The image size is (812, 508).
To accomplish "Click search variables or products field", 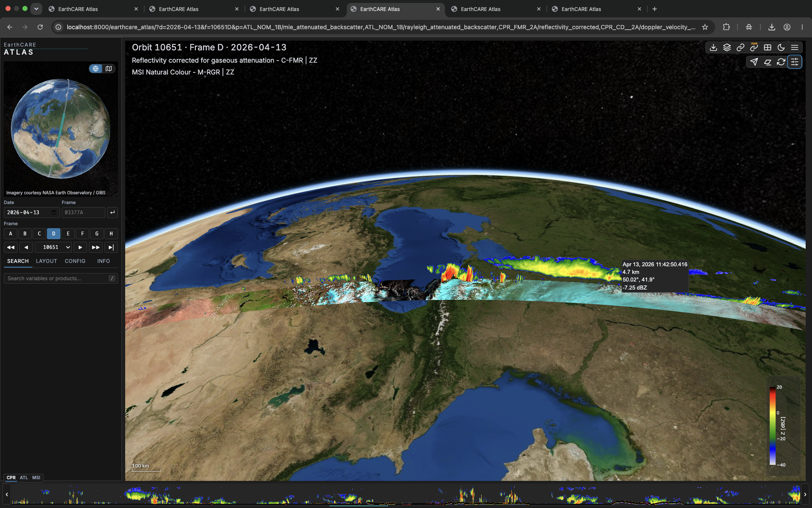I will (60, 279).
